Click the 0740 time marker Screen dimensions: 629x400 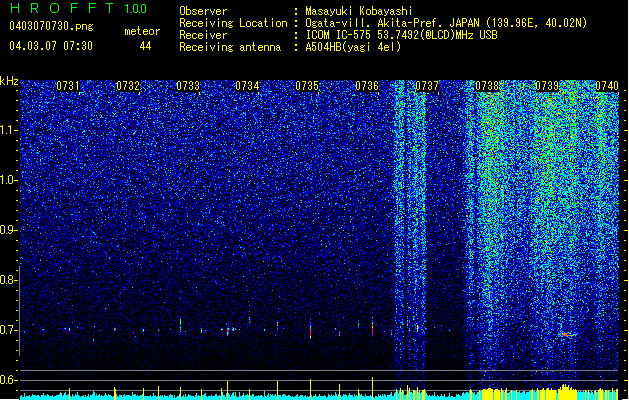(607, 86)
